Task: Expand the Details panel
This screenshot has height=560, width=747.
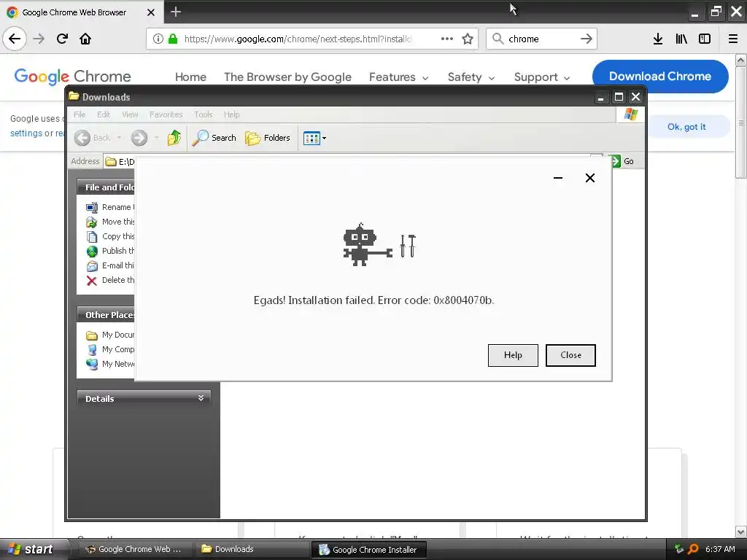Action: click(144, 399)
